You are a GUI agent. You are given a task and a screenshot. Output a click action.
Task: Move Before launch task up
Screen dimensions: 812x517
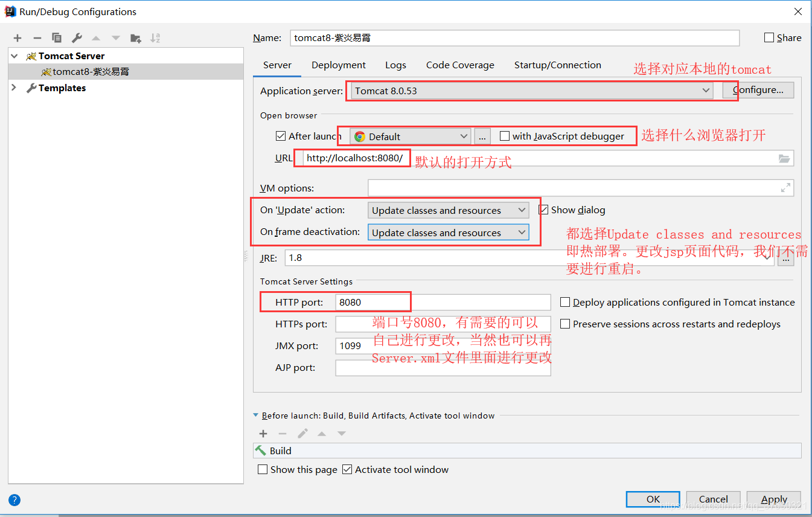pos(322,434)
